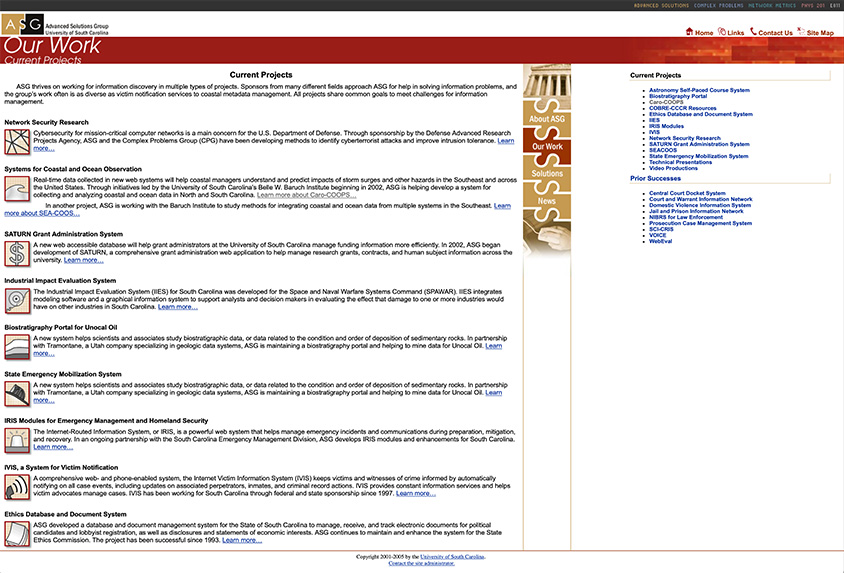
Task: Open SEACOOS sidebar link
Action: [663, 150]
